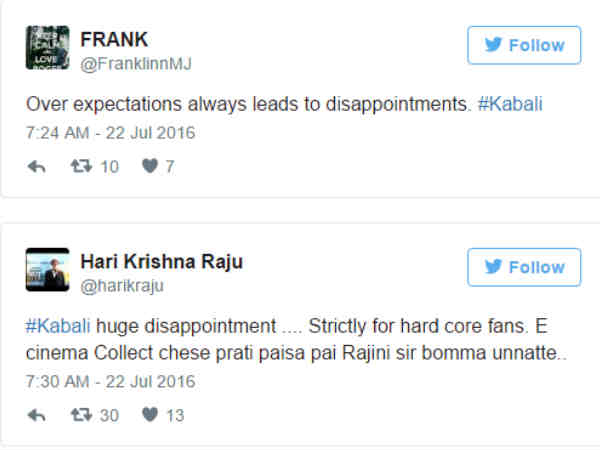The height and width of the screenshot is (450, 600).
Task: Click the FRANK display name
Action: point(113,40)
